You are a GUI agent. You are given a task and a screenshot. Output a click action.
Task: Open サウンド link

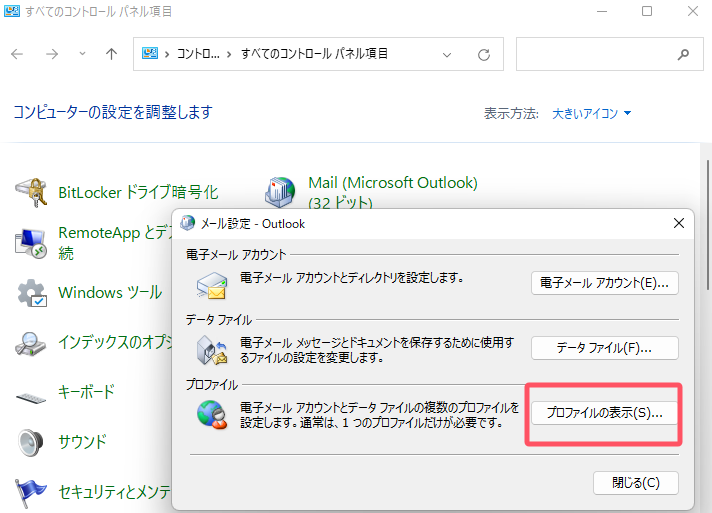point(82,441)
